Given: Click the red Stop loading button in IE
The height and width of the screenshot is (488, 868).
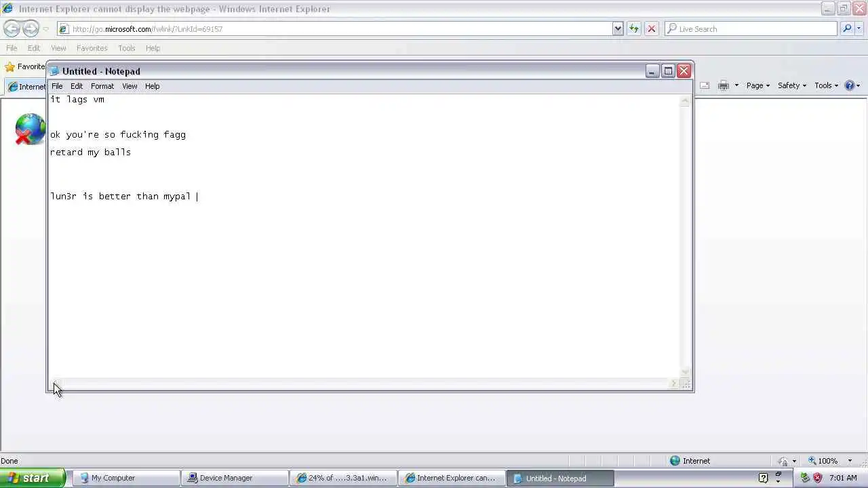Looking at the screenshot, I should (652, 28).
